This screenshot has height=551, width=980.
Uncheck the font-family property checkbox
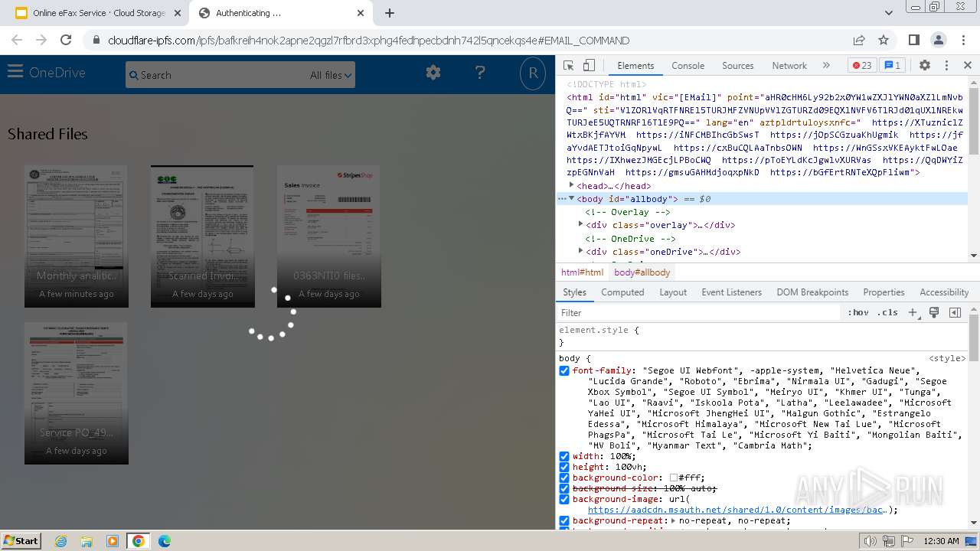coord(564,370)
